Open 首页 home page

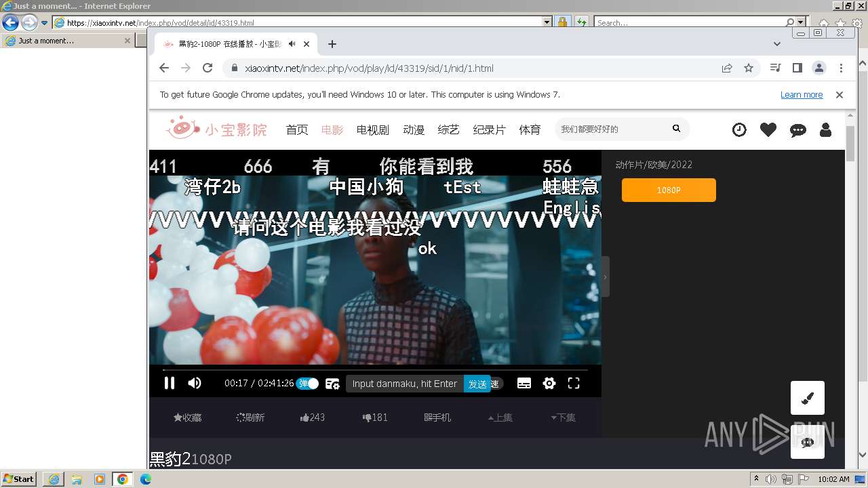click(297, 129)
